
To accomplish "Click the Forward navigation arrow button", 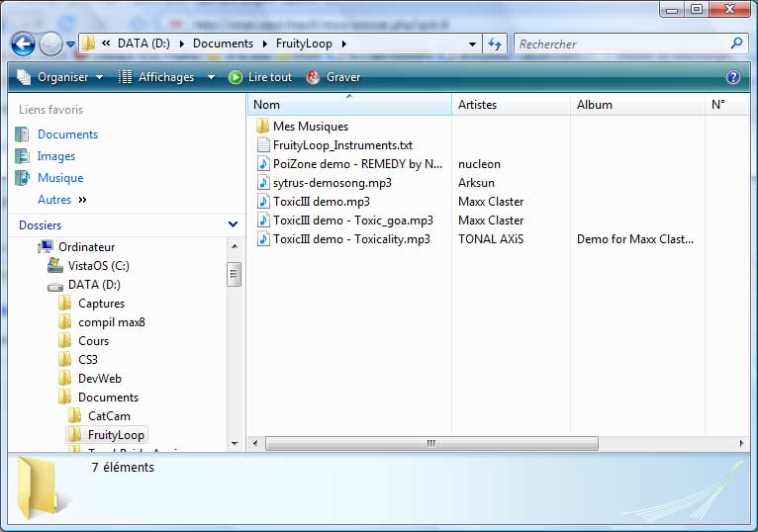I will (50, 44).
